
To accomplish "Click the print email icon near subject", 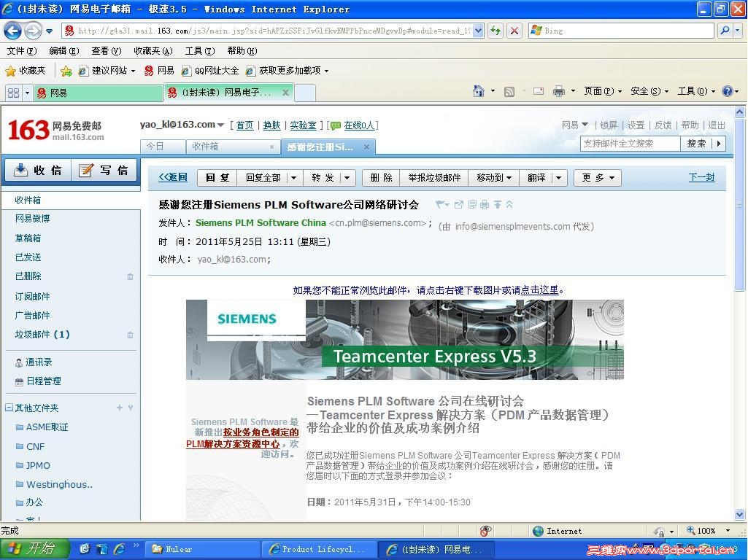I will tap(485, 204).
